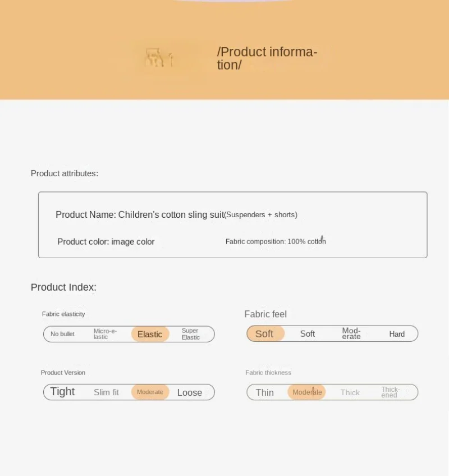Choose Micro-elastic in Fabric elasticity
Image resolution: width=449 pixels, height=476 pixels.
click(x=105, y=334)
